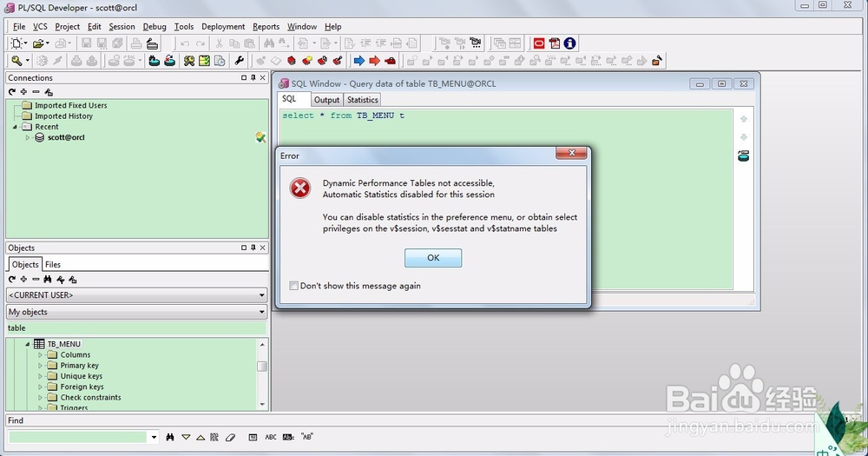Viewport: 868px width, 456px height.
Task: Click the green checklist To-Do icon
Action: (204, 61)
